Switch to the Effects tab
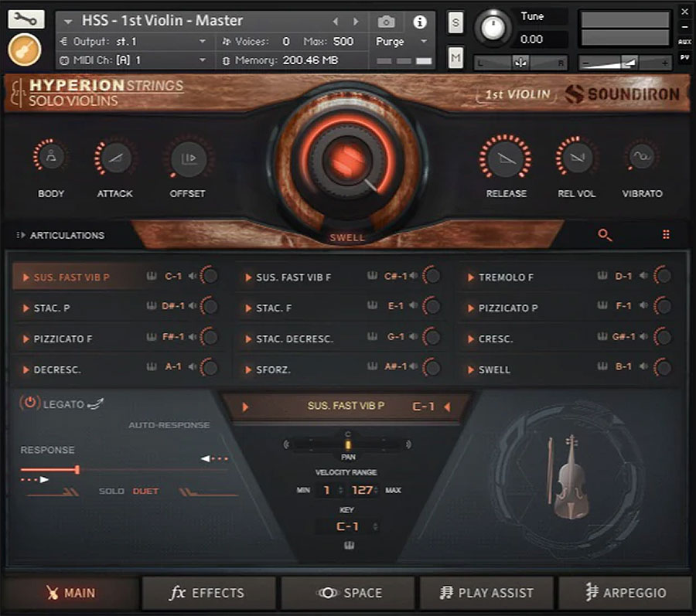Image resolution: width=696 pixels, height=616 pixels. coord(208,593)
